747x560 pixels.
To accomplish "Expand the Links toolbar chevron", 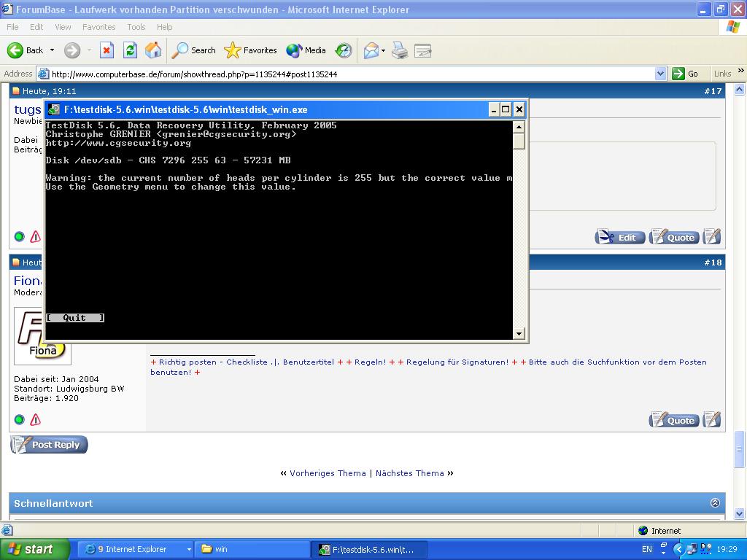I will pos(741,71).
